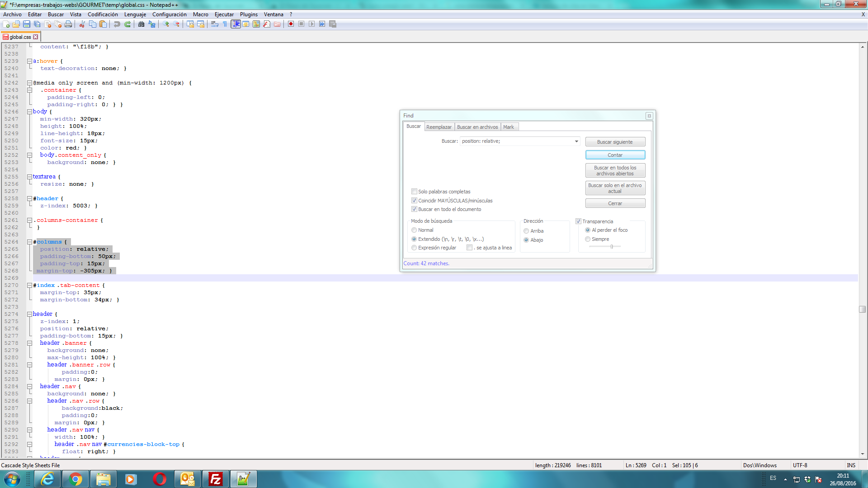This screenshot has width=868, height=488.
Task: Open FileZilla from the taskbar
Action: click(216, 479)
